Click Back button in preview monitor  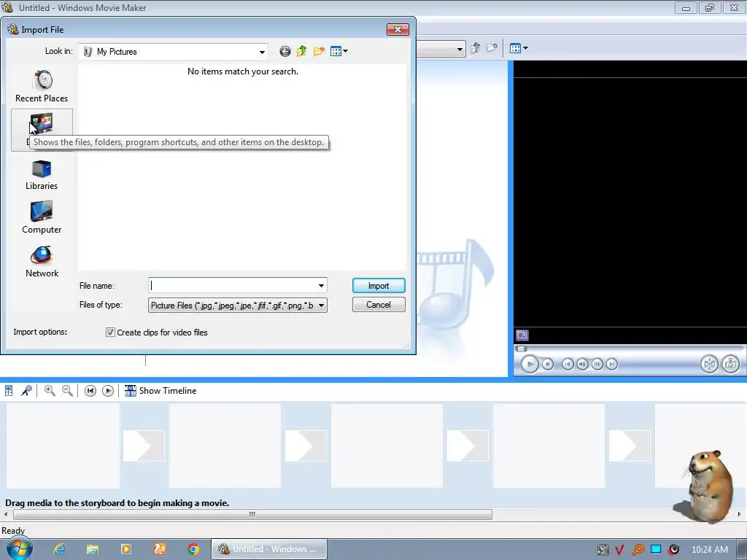[x=568, y=365]
